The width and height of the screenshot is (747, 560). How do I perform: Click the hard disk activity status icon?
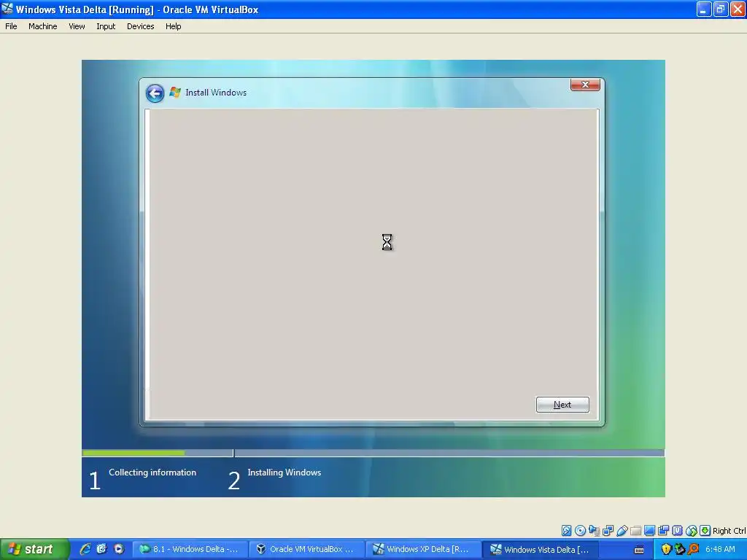tap(566, 531)
